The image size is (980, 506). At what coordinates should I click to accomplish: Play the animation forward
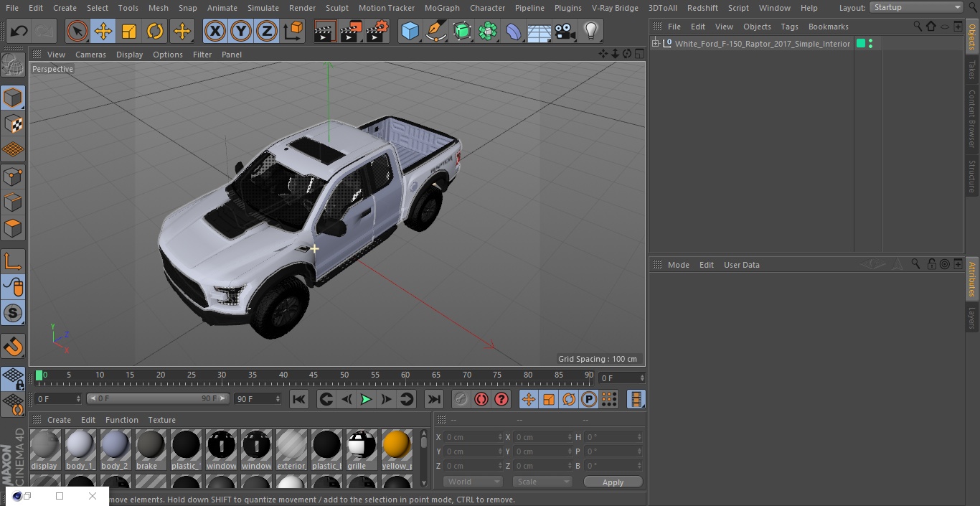coord(366,399)
